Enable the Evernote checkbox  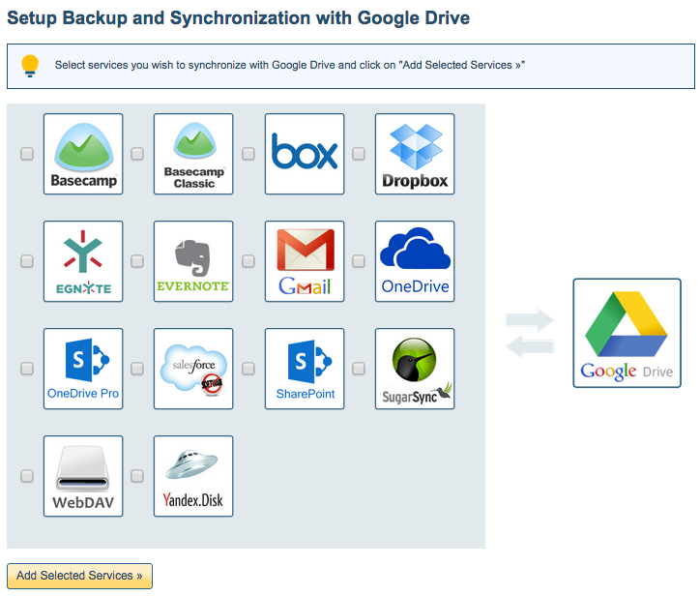[x=137, y=261]
